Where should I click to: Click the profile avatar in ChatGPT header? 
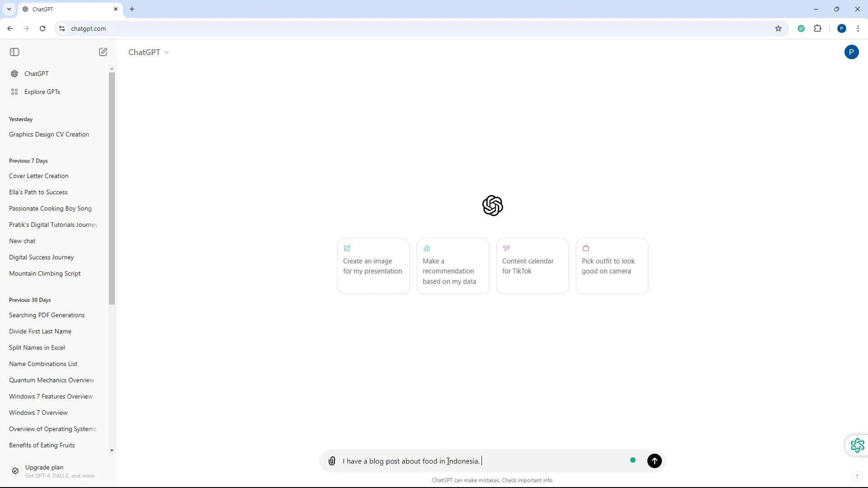[x=851, y=52]
